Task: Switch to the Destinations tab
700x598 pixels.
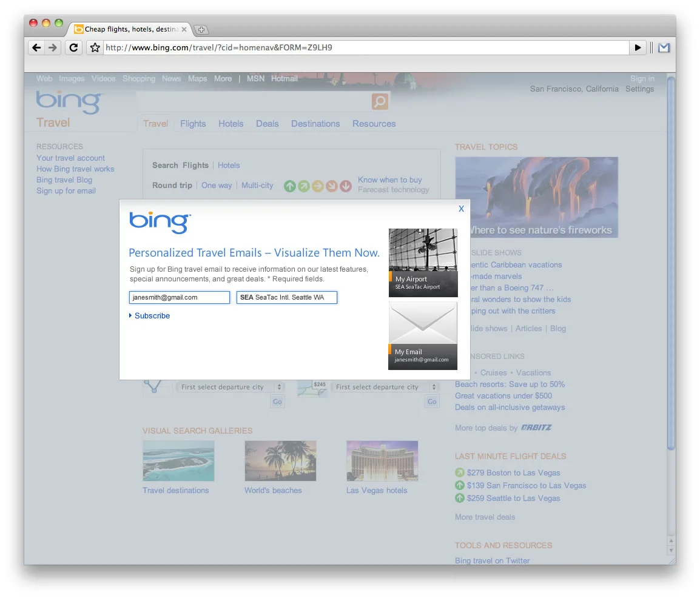Action: tap(315, 124)
